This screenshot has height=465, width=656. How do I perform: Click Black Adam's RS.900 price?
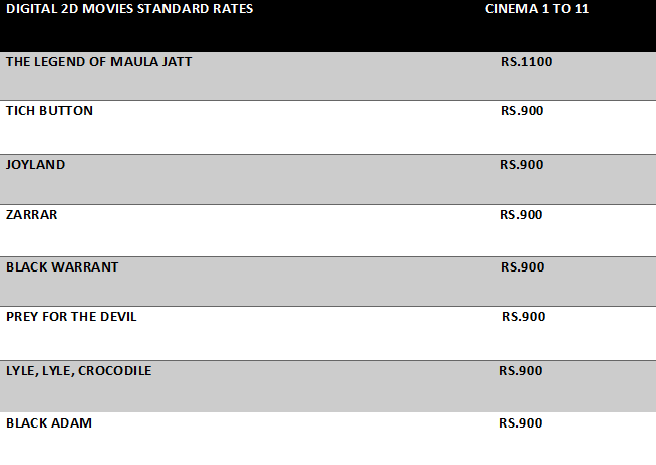[x=520, y=423]
